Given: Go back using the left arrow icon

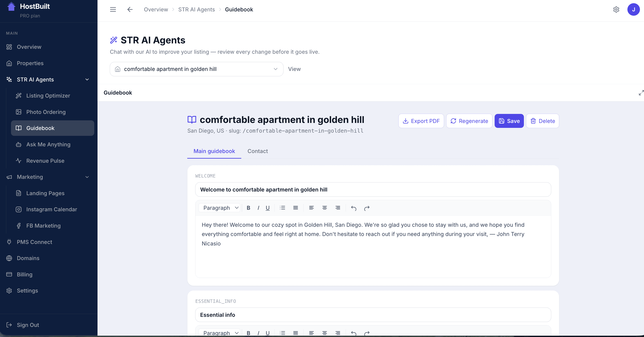Looking at the screenshot, I should coord(130,9).
